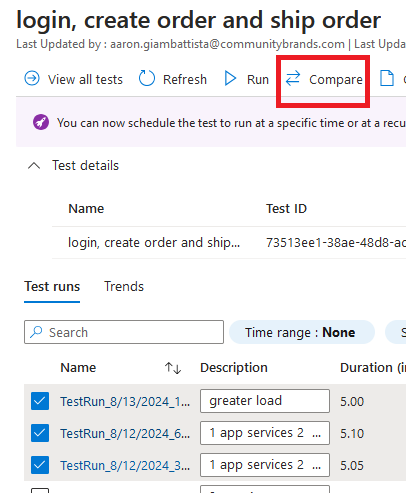Click the Run play triangle icon

coord(230,79)
